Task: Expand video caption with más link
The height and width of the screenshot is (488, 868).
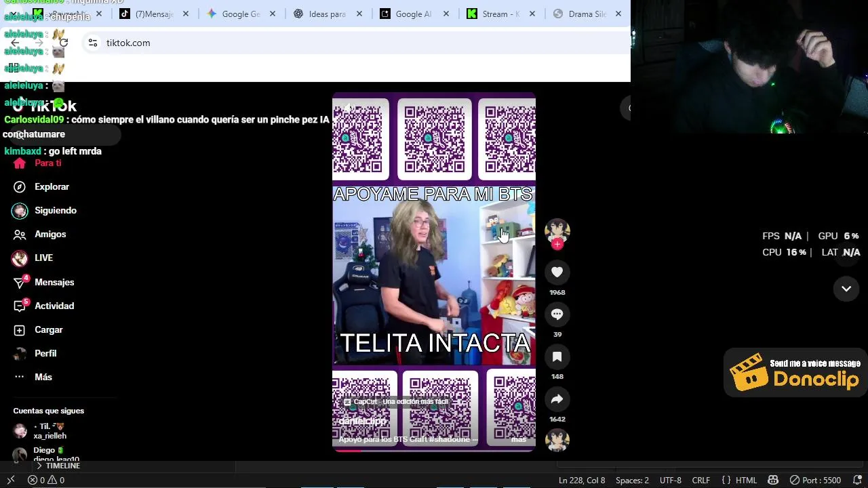Action: click(x=519, y=439)
